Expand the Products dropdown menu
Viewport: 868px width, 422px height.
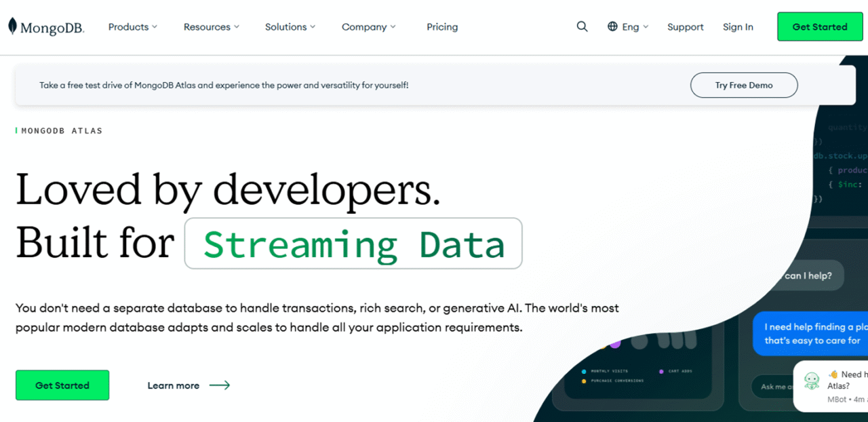click(x=133, y=27)
